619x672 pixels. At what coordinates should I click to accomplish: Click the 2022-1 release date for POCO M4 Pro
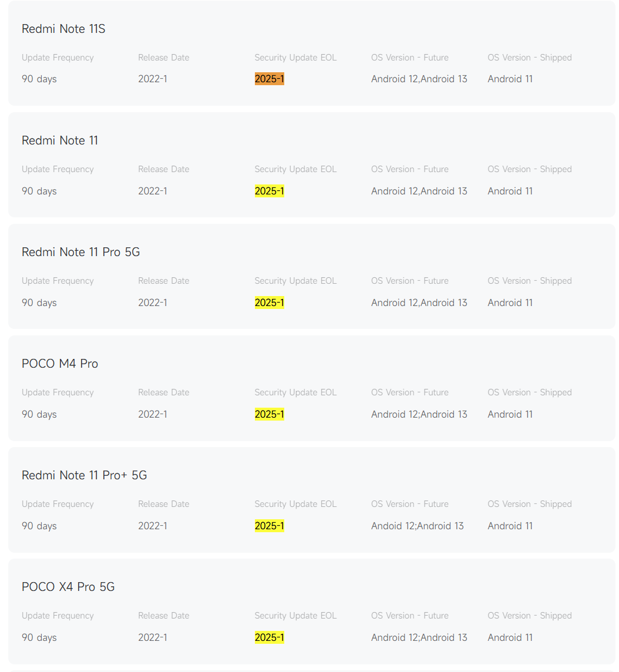pos(153,414)
